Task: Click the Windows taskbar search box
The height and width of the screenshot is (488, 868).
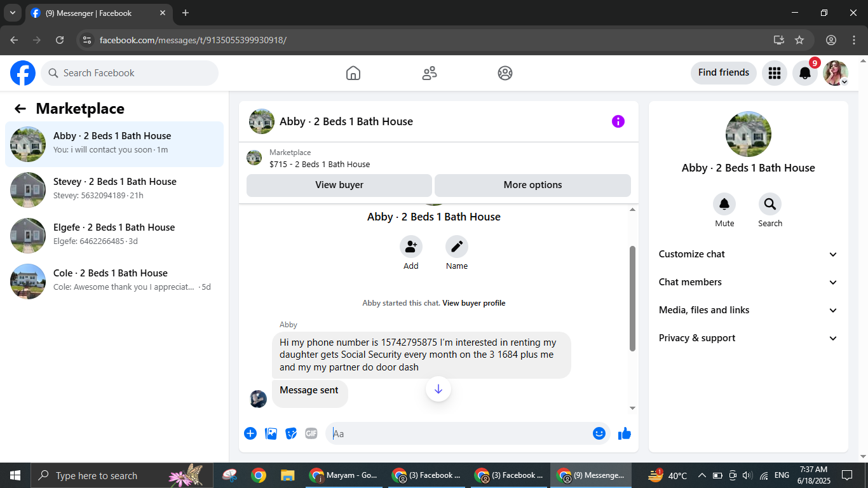Action: click(121, 475)
